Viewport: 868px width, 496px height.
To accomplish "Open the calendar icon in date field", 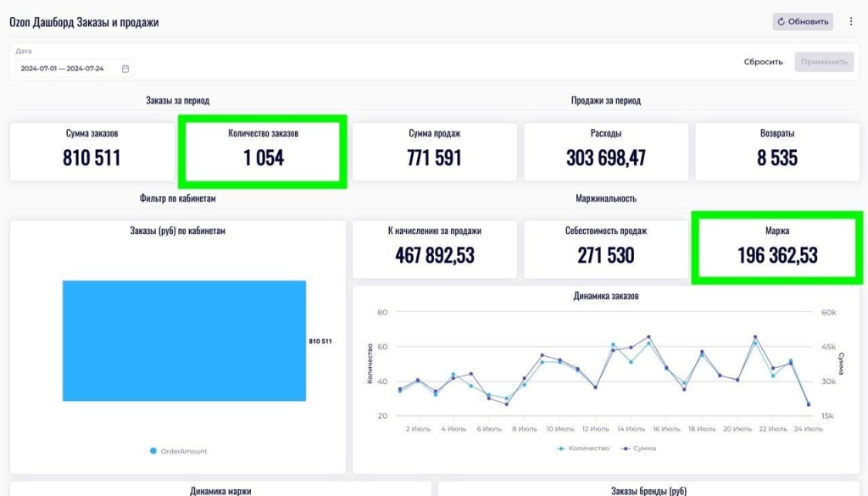I will pos(125,69).
